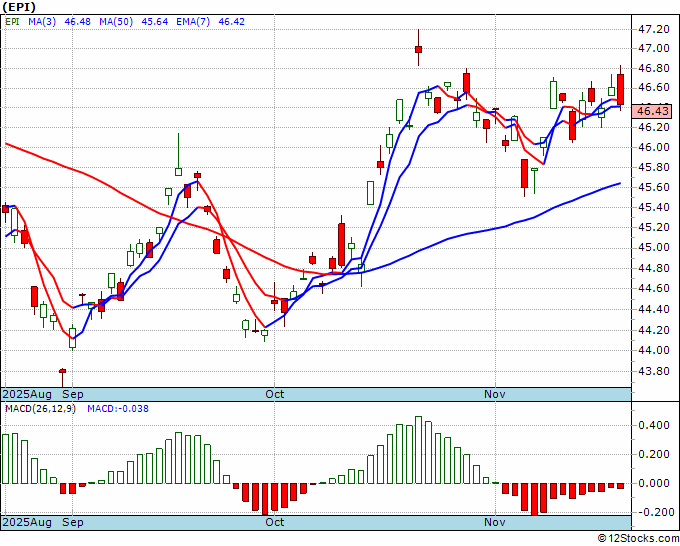Click the 46.80 price axis label
Viewport: 680px width, 546px height.
(x=654, y=69)
